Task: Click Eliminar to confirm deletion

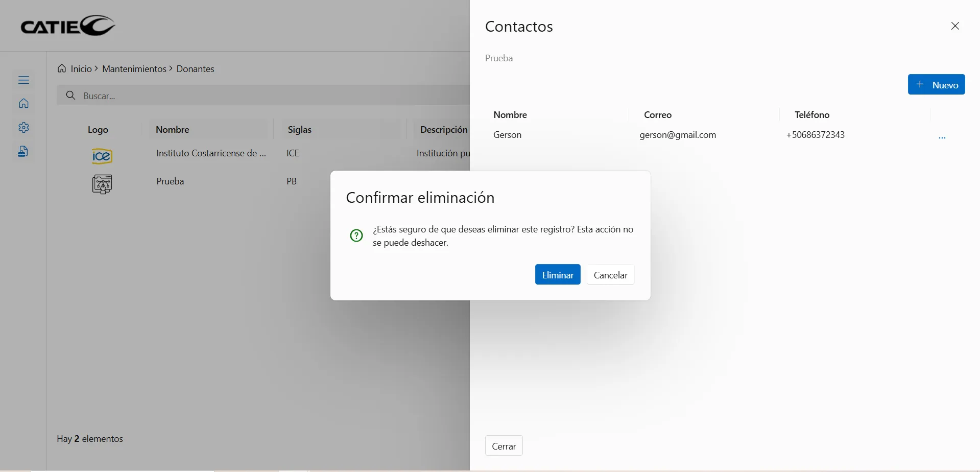Action: (557, 274)
